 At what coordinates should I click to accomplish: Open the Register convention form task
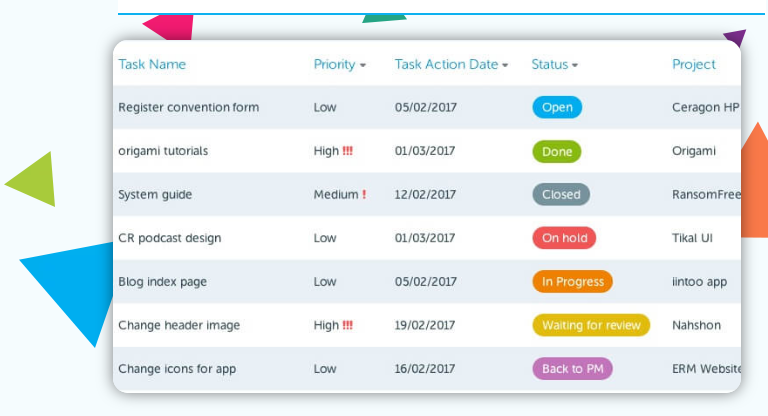(188, 108)
